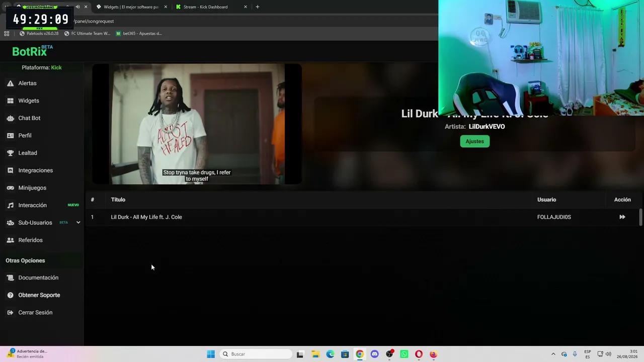Launch Microsoft Edge from the taskbar

click(x=330, y=354)
